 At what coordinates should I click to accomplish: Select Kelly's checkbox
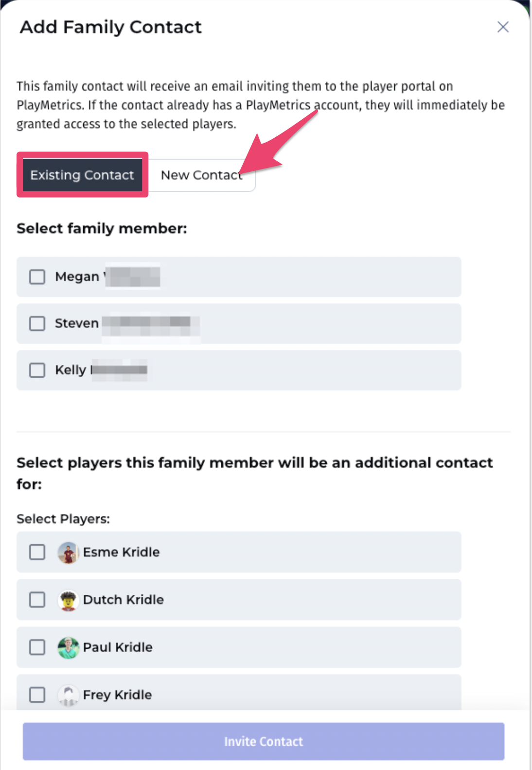click(x=37, y=370)
